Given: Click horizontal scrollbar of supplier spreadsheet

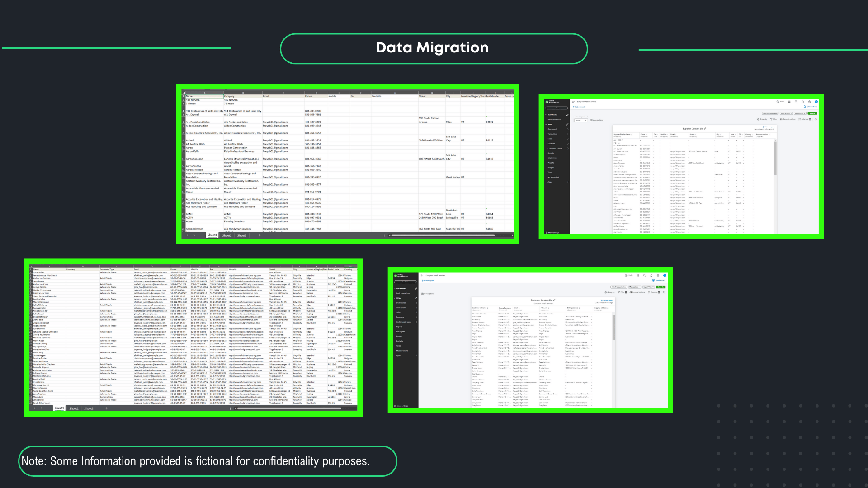Looking at the screenshot, I should point(443,235).
